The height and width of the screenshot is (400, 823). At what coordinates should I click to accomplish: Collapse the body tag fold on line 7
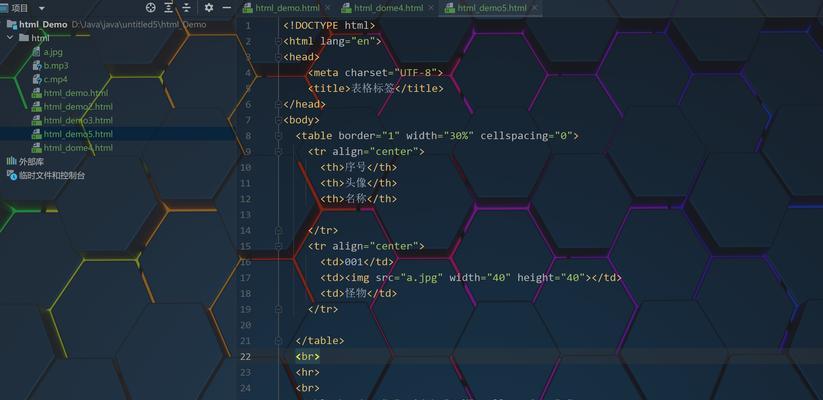278,120
